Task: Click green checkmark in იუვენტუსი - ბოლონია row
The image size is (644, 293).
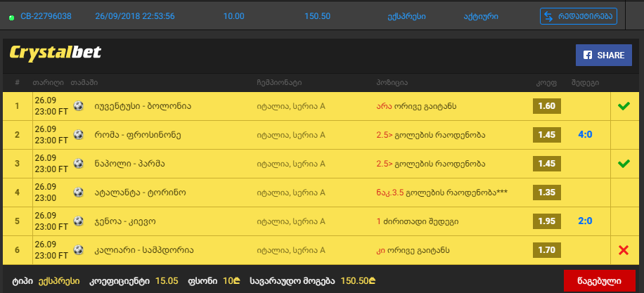Action: [624, 106]
